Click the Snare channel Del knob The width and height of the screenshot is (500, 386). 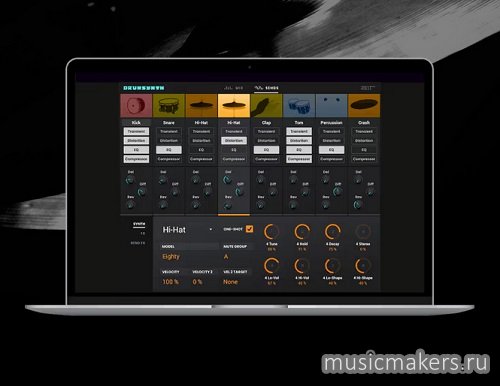[163, 180]
